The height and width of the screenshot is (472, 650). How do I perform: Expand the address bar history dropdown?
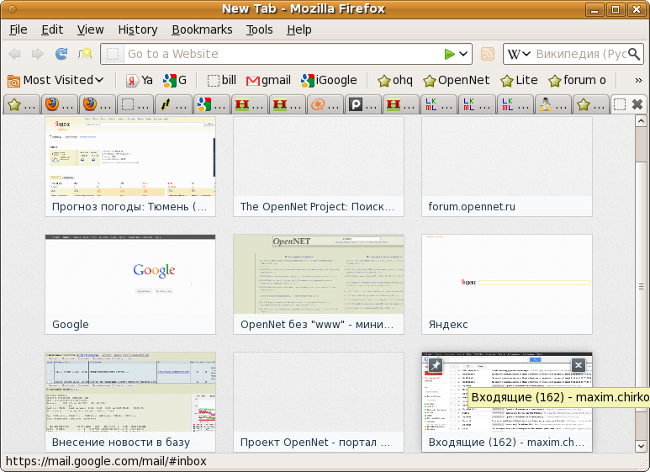464,54
